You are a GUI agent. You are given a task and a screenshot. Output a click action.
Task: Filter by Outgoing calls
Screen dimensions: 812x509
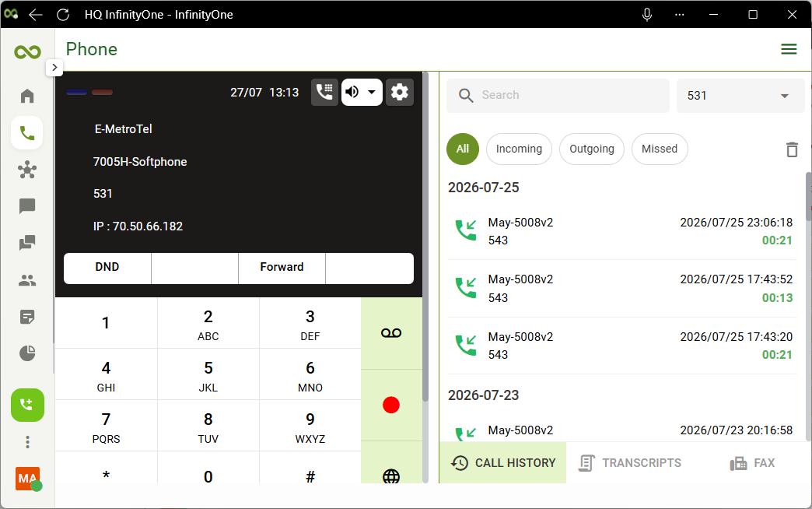coord(591,149)
